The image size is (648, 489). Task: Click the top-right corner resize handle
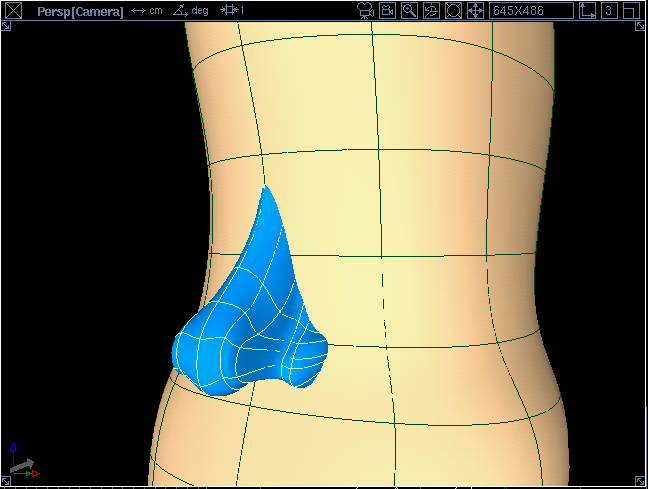640,26
